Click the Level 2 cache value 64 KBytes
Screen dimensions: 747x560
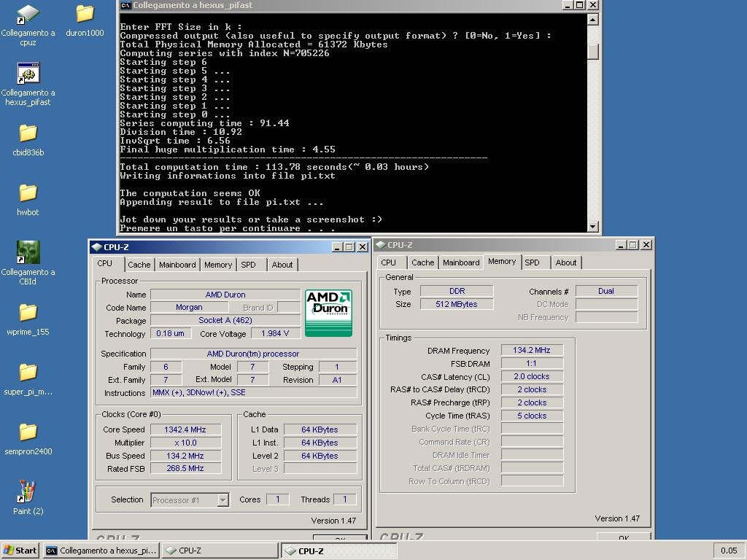coord(320,456)
